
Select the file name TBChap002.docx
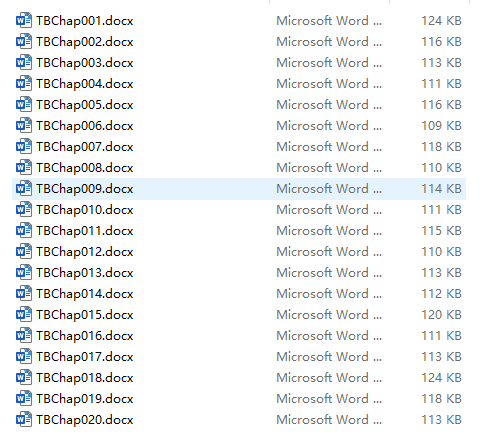(x=85, y=42)
